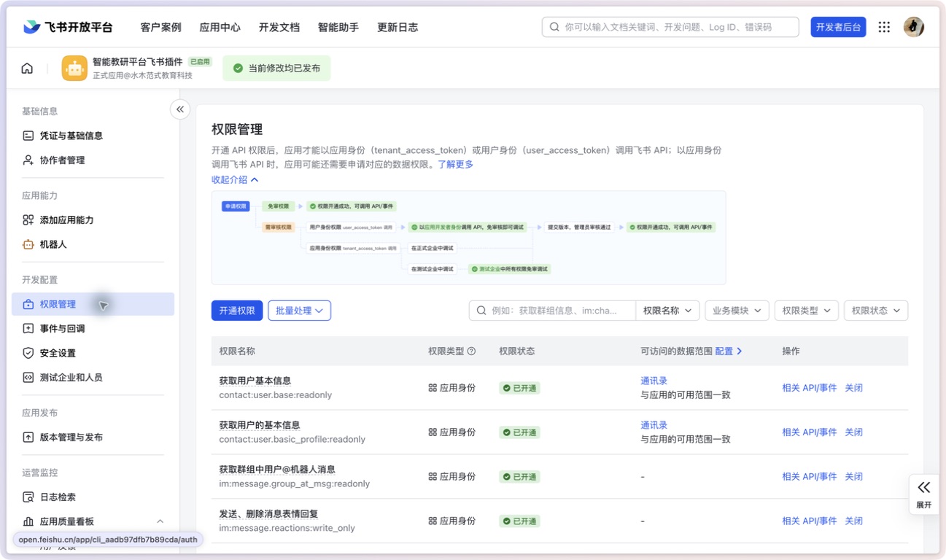Go to home via house icon

click(27, 68)
